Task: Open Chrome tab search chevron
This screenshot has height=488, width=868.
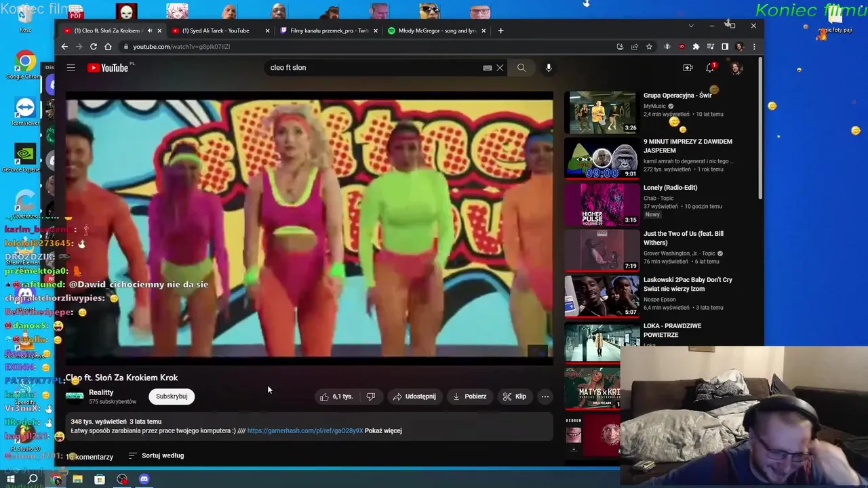Action: 691,26
